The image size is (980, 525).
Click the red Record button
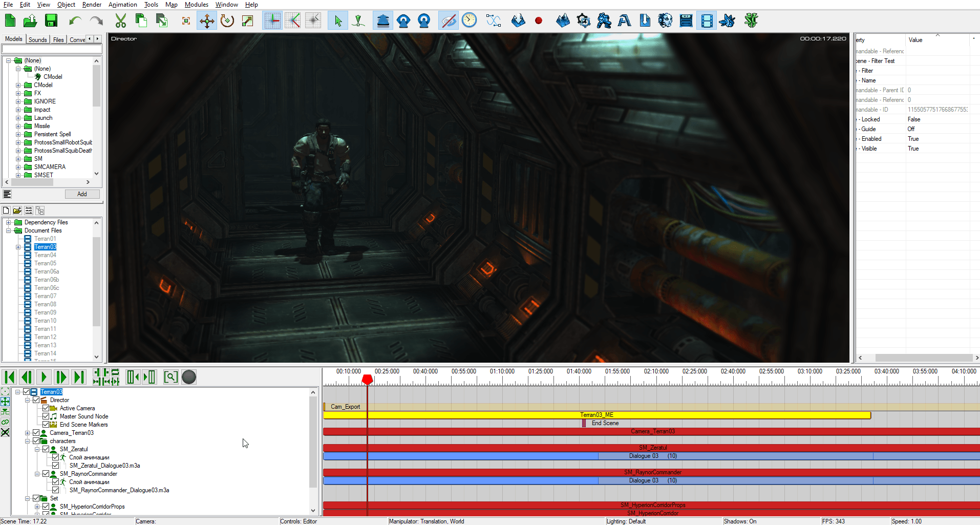pos(539,20)
